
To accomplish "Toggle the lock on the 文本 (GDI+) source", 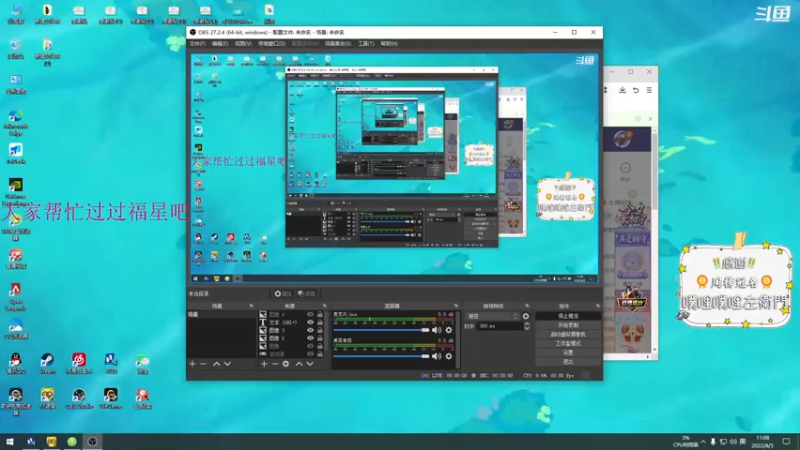I will pos(320,322).
